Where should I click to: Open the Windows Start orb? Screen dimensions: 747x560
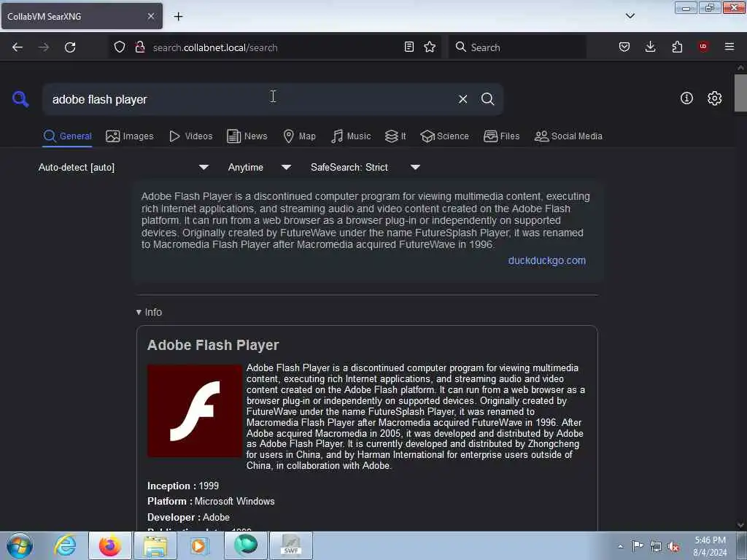click(x=20, y=545)
